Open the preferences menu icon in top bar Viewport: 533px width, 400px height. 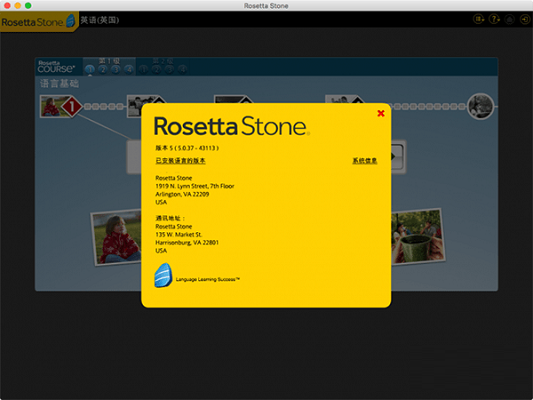click(x=479, y=19)
